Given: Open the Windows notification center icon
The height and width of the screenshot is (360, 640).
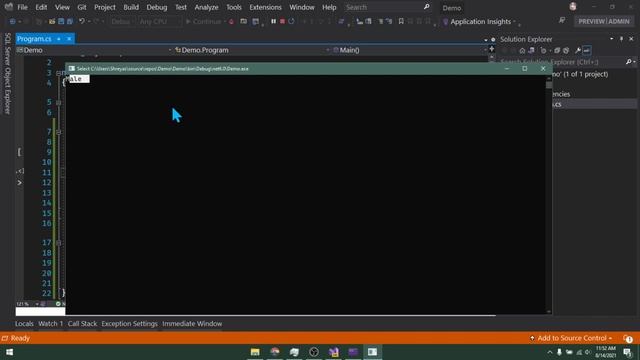Looking at the screenshot, I should (627, 352).
